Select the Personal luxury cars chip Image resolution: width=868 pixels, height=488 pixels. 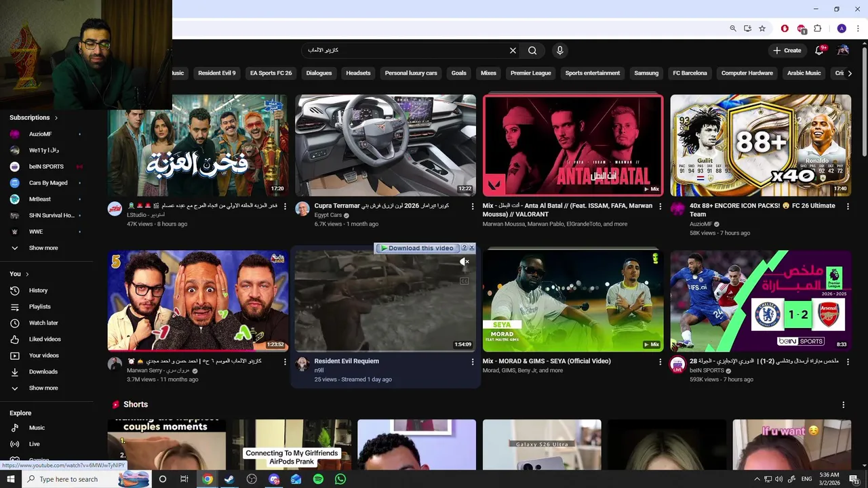coord(411,73)
